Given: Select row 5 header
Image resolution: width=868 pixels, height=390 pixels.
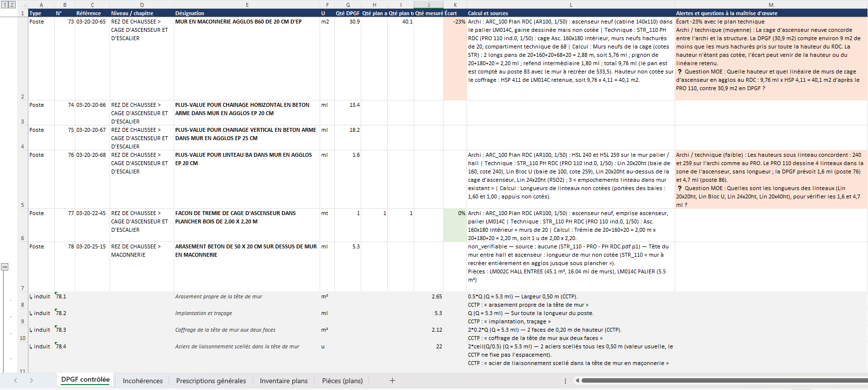Looking at the screenshot, I should point(23,179).
